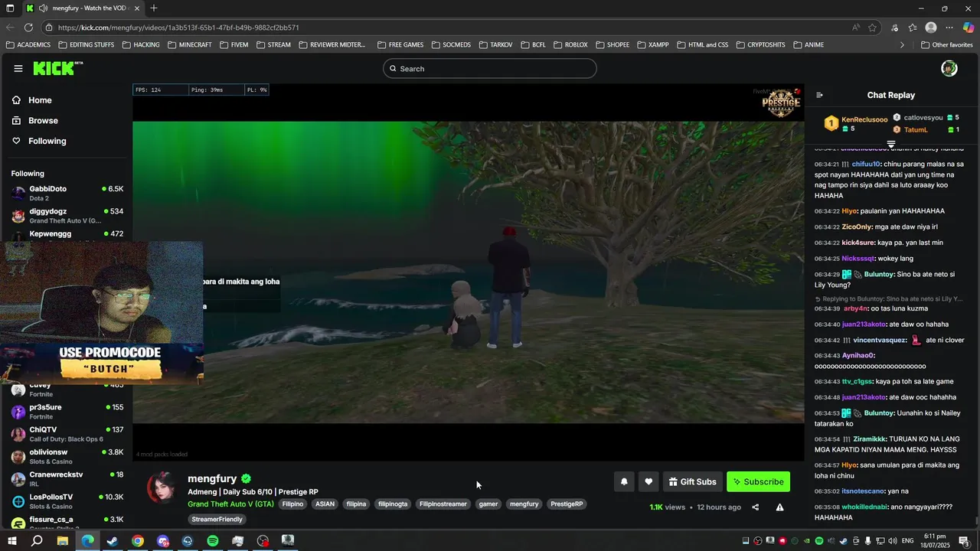Screen dimensions: 980x551
Task: Open the GabbiDoto channel in Following
Action: pos(67,193)
